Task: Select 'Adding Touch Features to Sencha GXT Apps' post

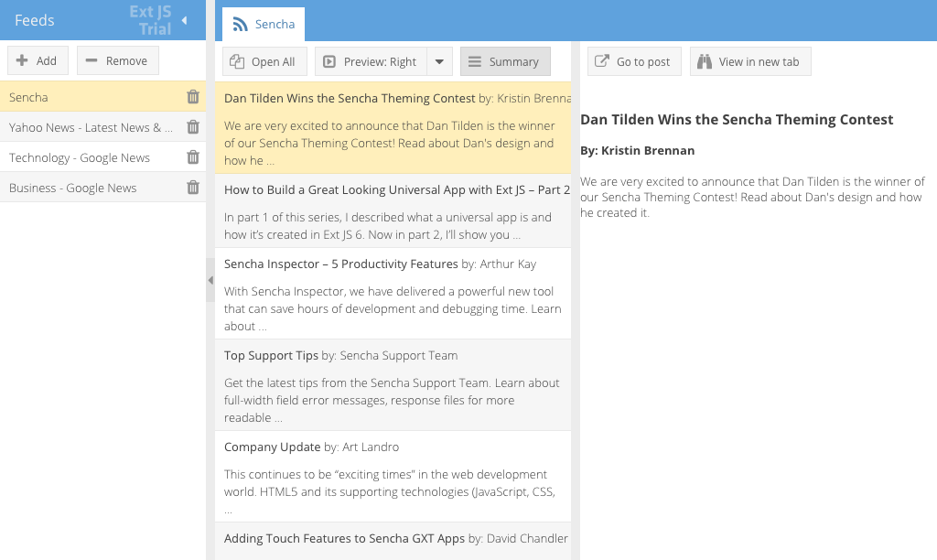Action: (393, 541)
